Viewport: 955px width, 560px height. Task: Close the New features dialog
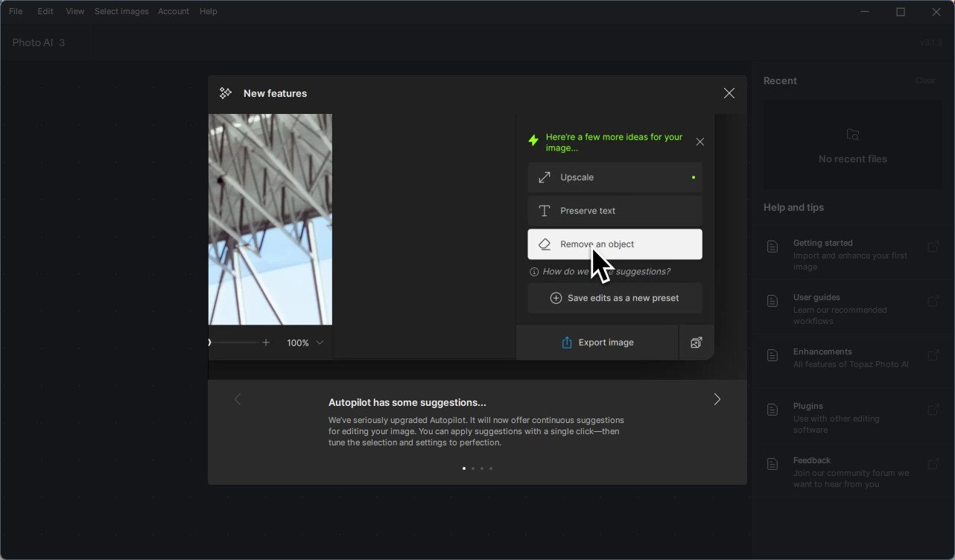tap(729, 93)
